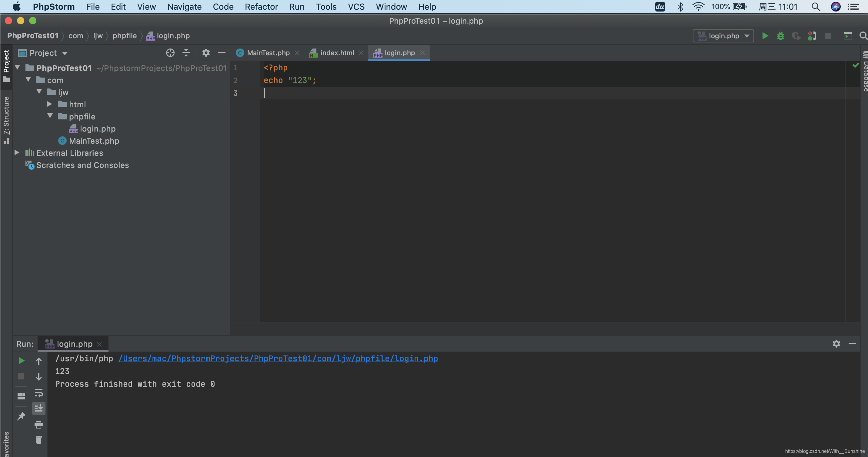
Task: Click the login.php file path link in console
Action: 278,358
